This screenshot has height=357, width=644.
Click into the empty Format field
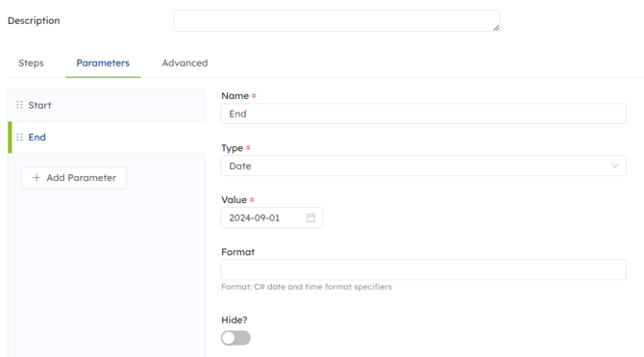[424, 269]
